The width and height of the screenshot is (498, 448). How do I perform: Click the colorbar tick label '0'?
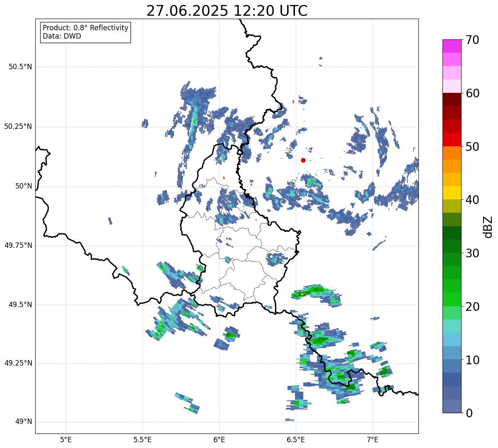pos(469,413)
